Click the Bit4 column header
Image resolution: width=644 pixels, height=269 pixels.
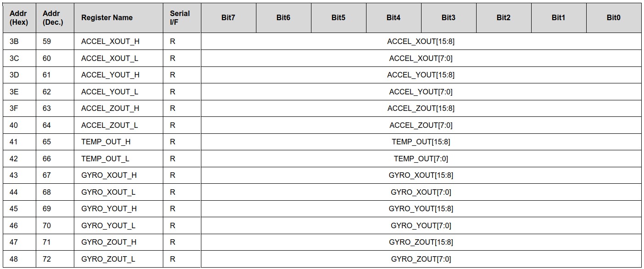tap(393, 17)
